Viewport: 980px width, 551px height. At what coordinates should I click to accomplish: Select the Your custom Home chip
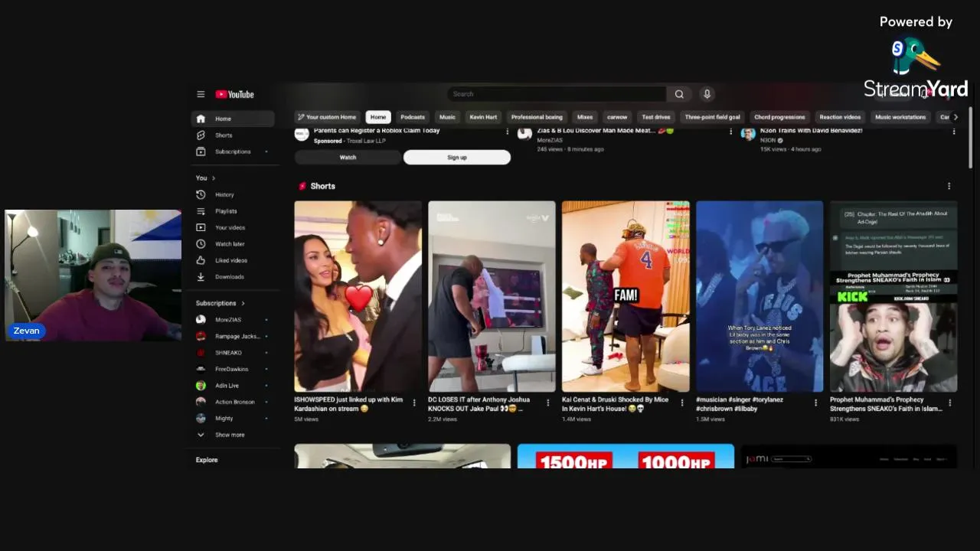coord(327,117)
